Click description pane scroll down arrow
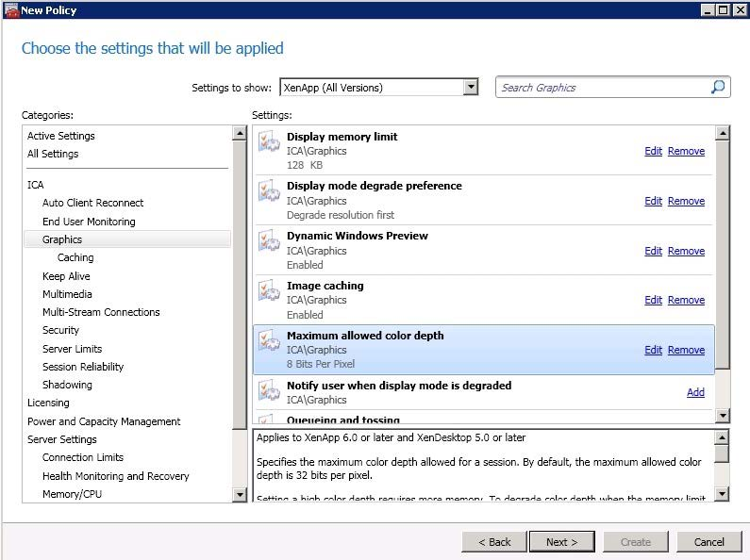750x560 pixels. point(722,493)
